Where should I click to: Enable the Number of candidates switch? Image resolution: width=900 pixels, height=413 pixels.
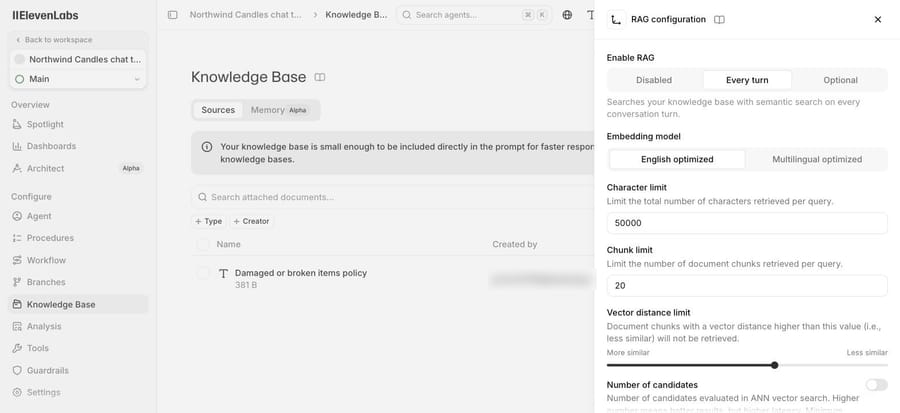[x=876, y=385]
